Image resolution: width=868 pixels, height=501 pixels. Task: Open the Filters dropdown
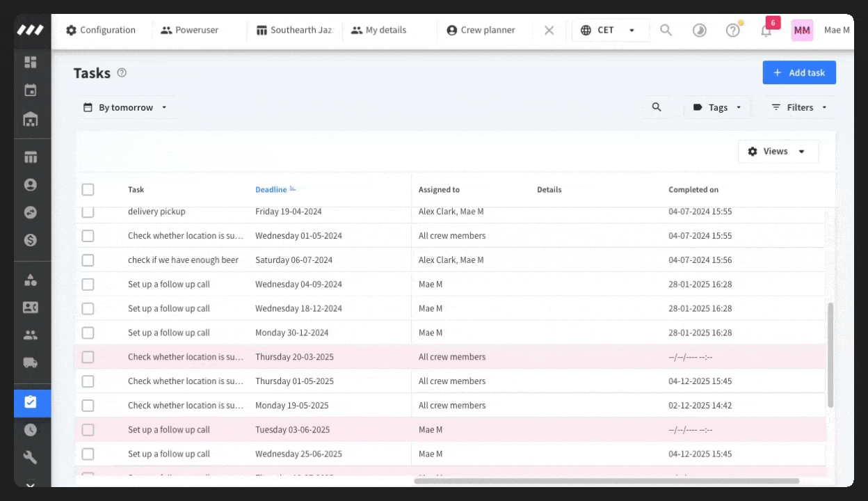tap(799, 107)
